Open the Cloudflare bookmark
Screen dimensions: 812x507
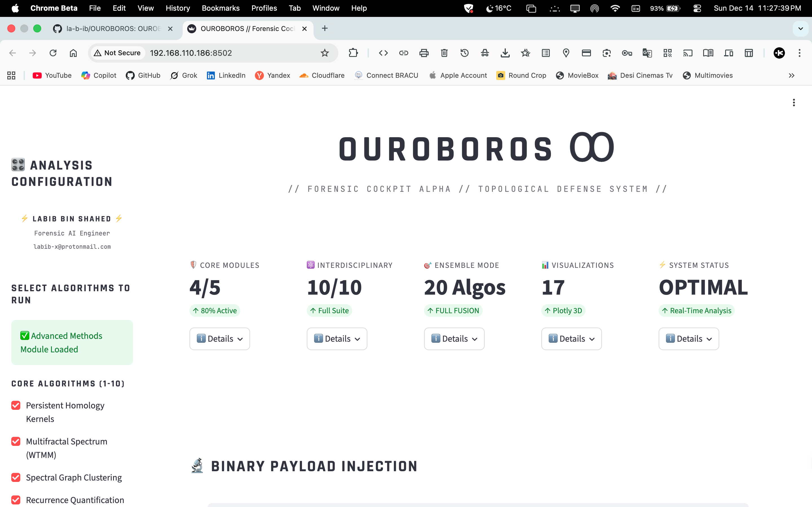[322, 75]
